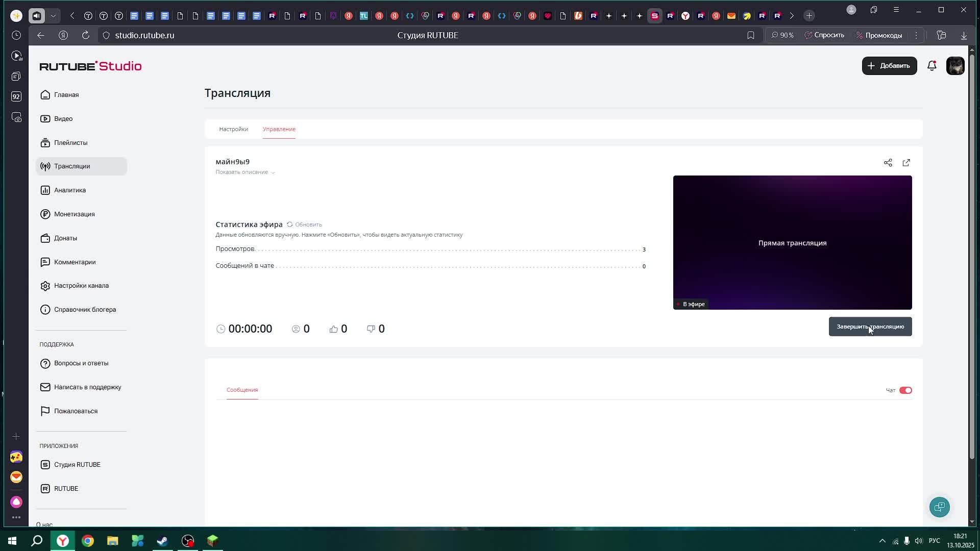Open Монетизация in the sidebar
Viewport: 980px width, 551px height.
coord(74,214)
